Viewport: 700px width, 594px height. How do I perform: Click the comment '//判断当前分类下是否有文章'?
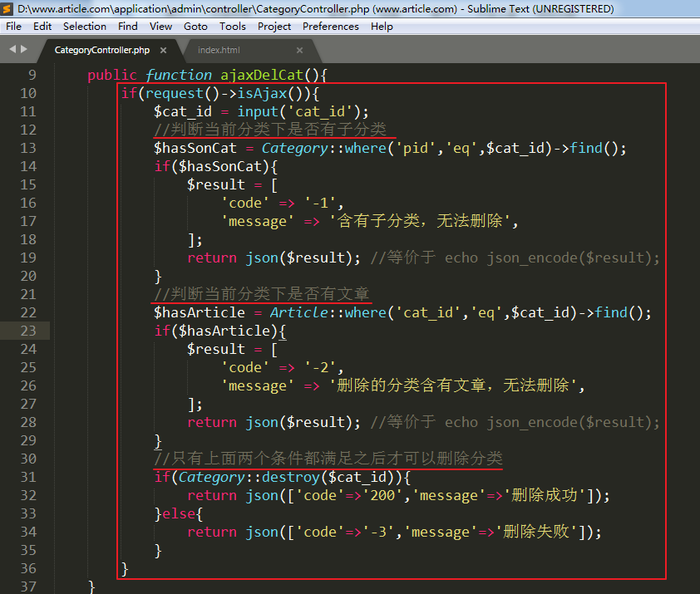(262, 295)
